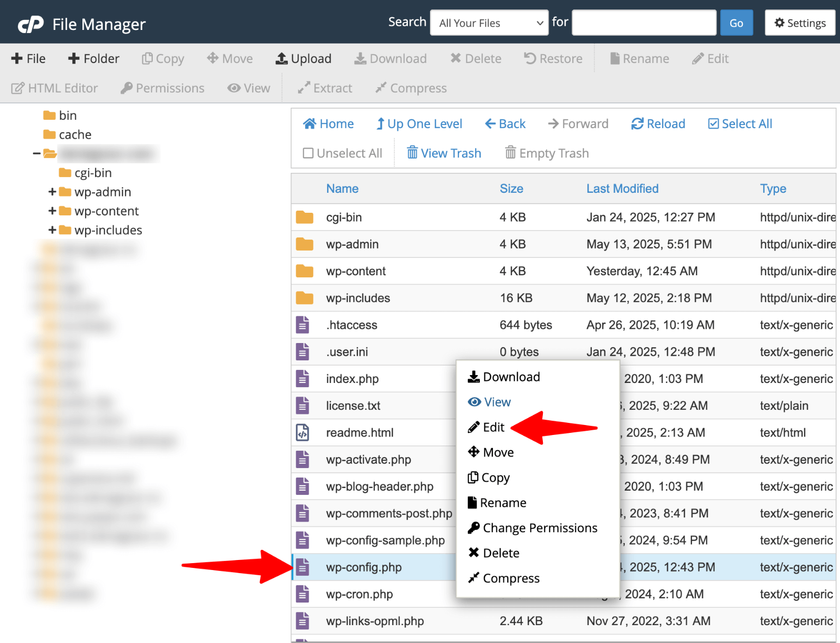Click the Permissions tool

(x=162, y=88)
